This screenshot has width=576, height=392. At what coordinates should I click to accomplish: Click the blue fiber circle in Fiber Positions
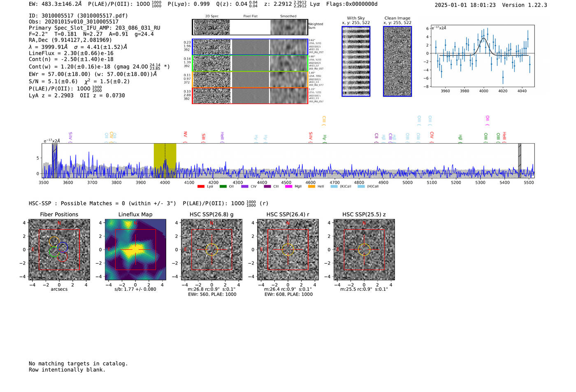tap(63, 247)
